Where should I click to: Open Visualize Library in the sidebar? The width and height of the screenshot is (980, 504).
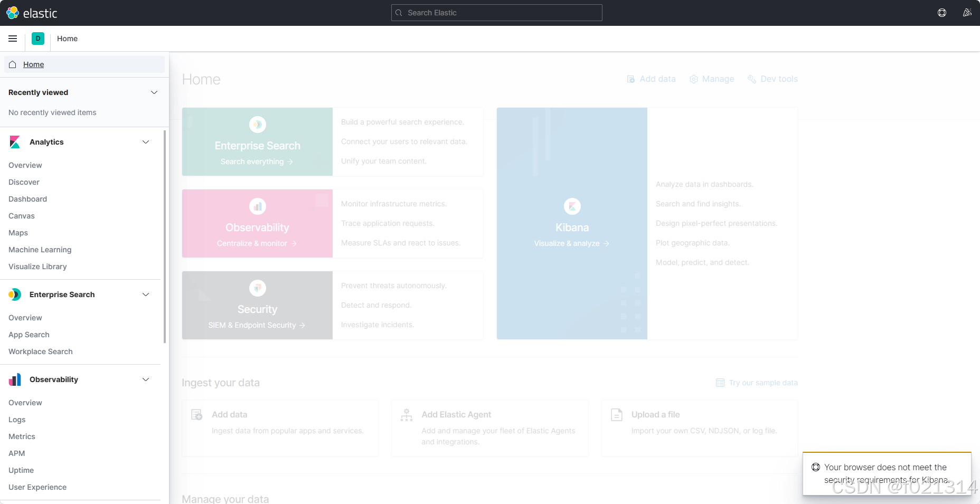click(x=37, y=267)
